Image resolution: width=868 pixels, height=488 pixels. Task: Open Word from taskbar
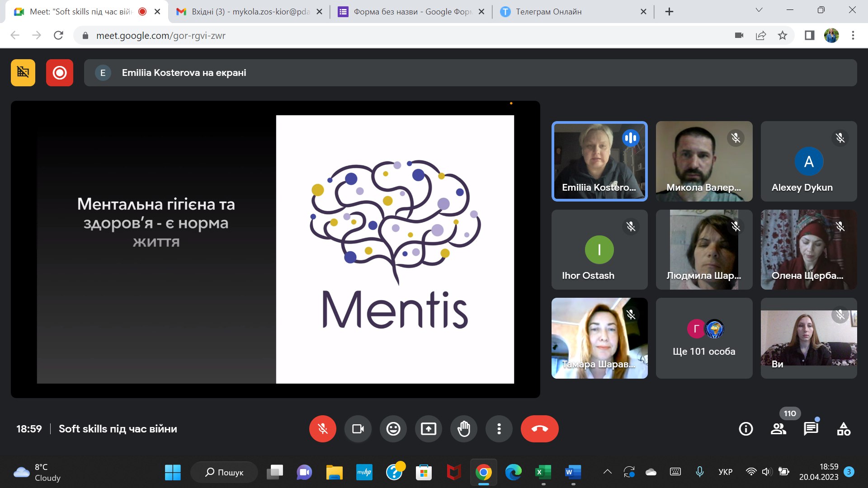573,472
